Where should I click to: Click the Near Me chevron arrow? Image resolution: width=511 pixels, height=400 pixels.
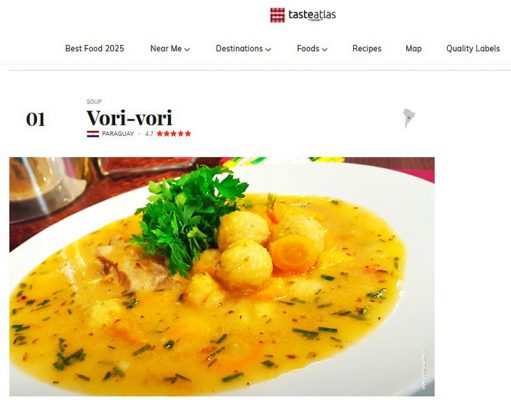point(187,49)
